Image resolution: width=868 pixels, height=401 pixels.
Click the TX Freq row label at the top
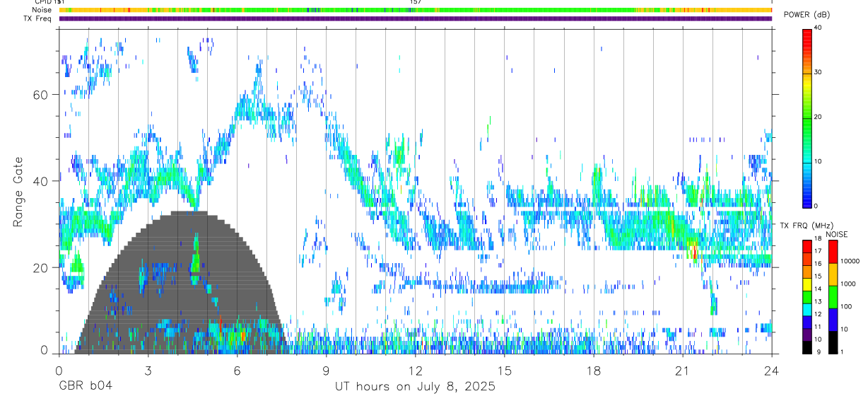click(37, 18)
